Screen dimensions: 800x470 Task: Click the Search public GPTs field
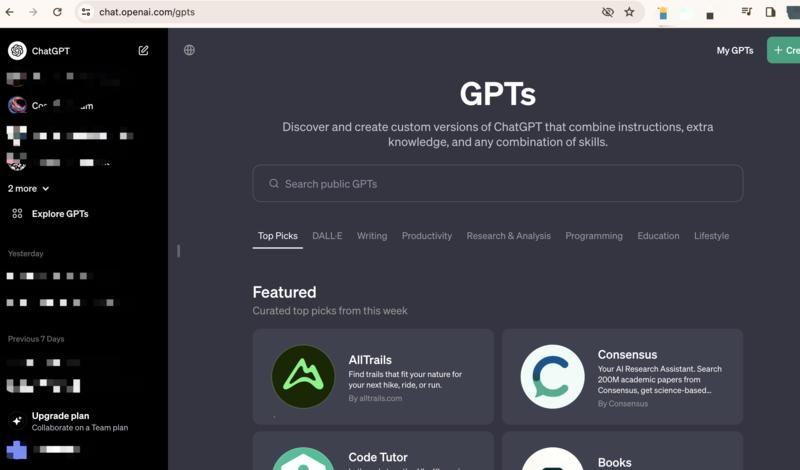(497, 183)
